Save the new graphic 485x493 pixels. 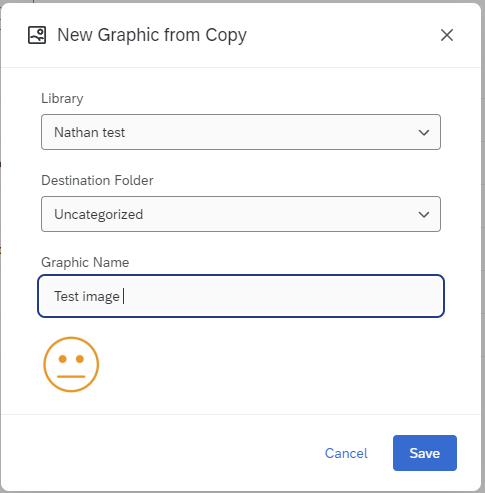point(425,453)
